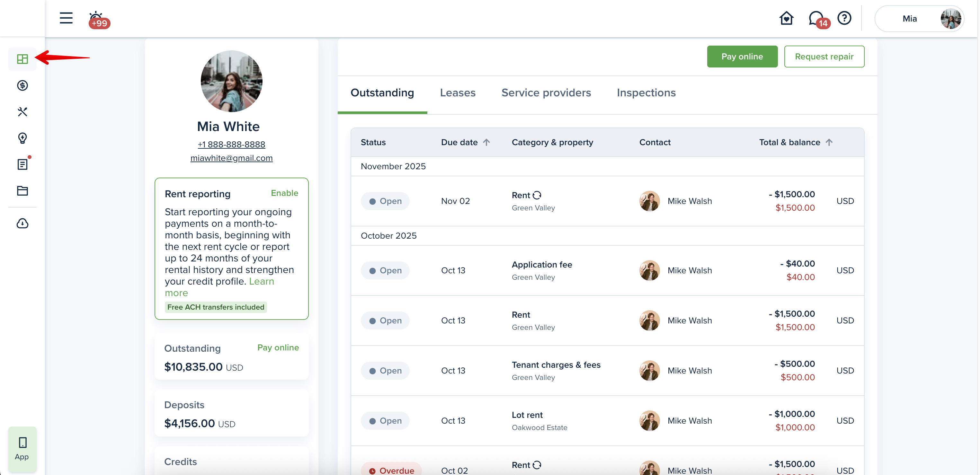This screenshot has width=980, height=475.
Task: Open the maintenance tools icon in sidebar
Action: [x=22, y=112]
